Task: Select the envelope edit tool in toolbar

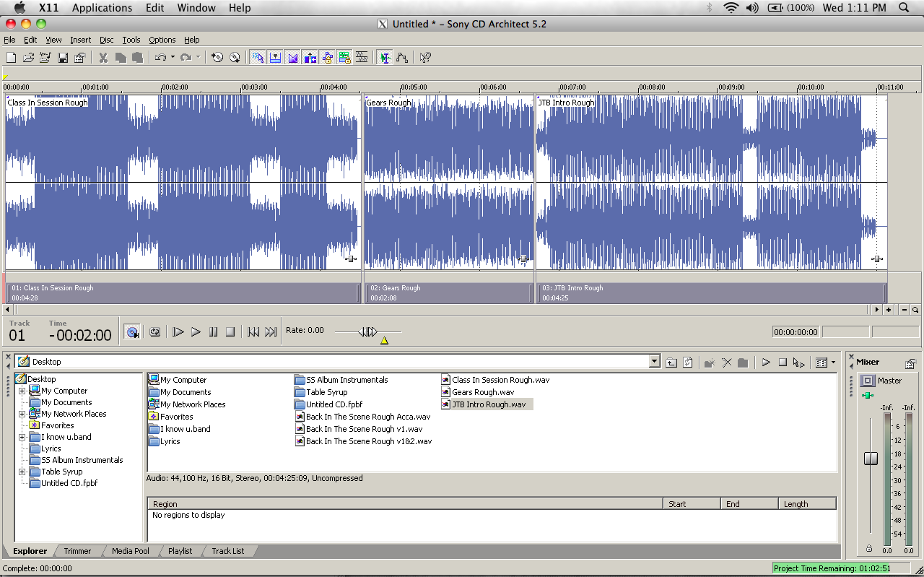Action: click(402, 58)
